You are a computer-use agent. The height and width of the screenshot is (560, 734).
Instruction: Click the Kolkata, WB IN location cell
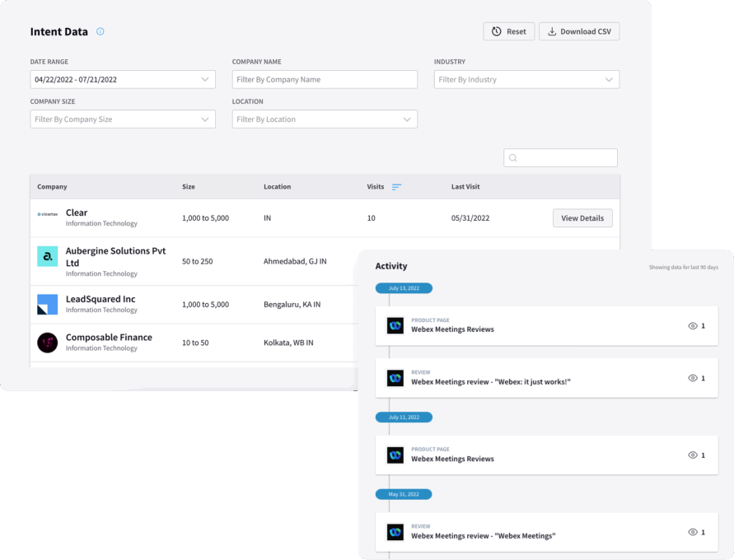288,343
